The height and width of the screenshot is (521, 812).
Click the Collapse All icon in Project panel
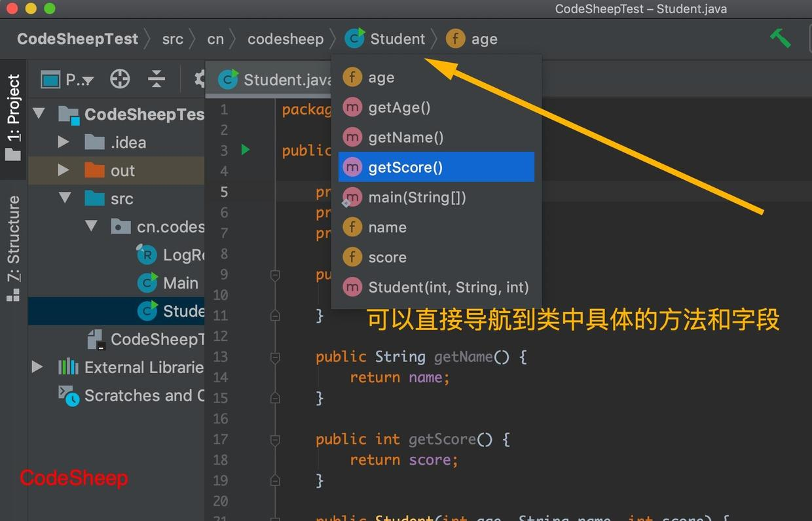[x=157, y=80]
